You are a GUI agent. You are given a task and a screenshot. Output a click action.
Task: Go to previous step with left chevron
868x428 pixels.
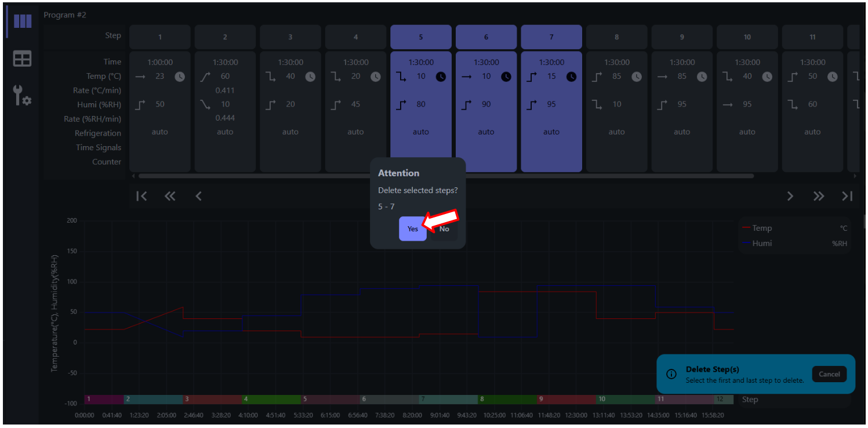pos(198,196)
